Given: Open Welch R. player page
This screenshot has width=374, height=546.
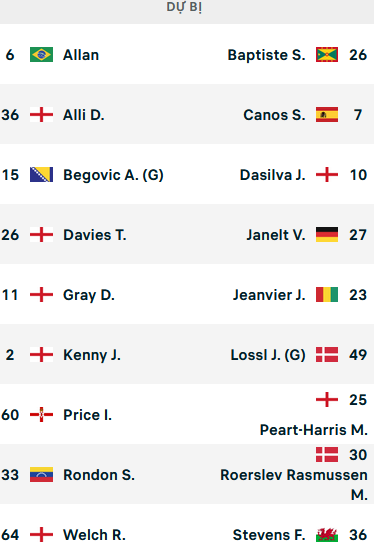Looking at the screenshot, I should (x=94, y=535).
